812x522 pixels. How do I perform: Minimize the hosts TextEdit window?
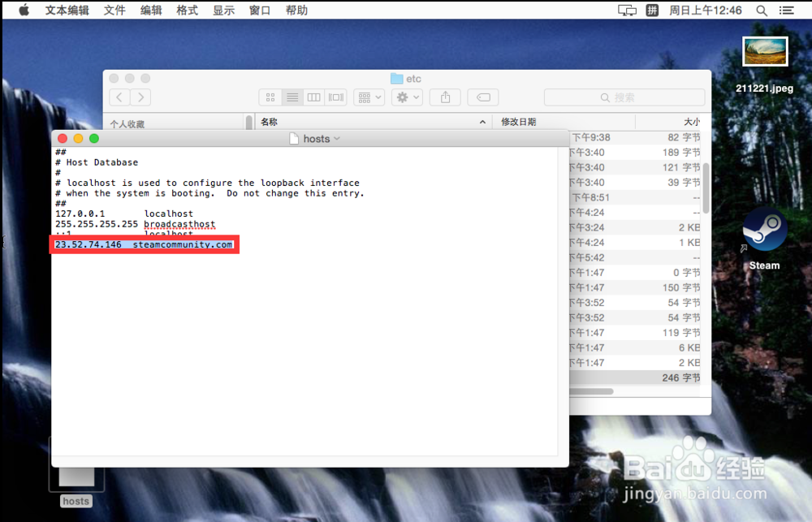(x=78, y=138)
